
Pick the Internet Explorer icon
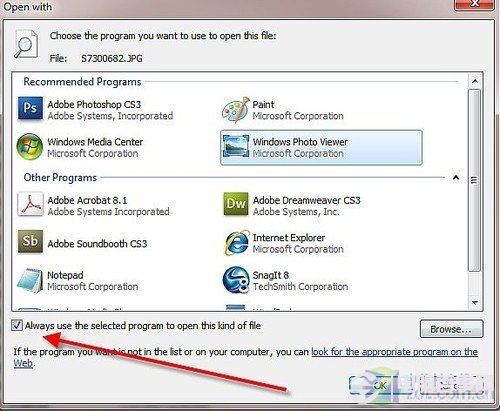[x=237, y=242]
